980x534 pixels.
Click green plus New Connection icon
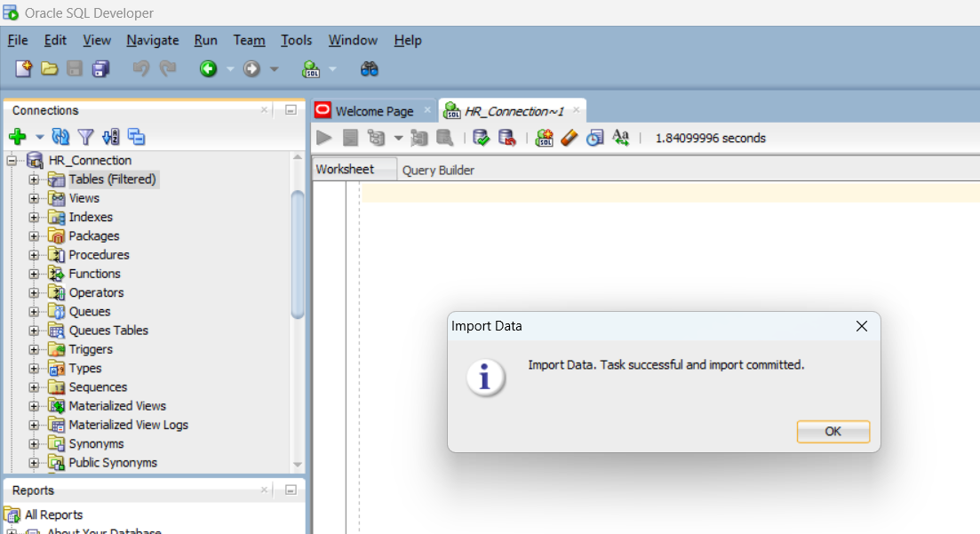(18, 136)
